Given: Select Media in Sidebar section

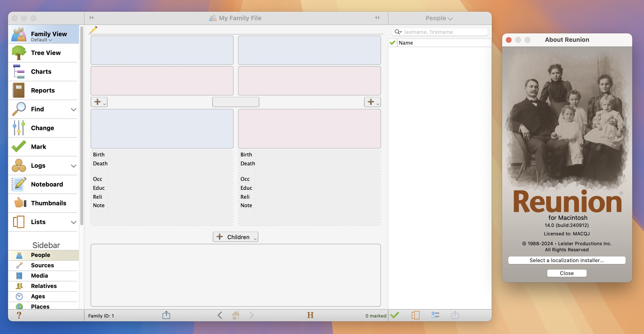Looking at the screenshot, I should point(44,276).
